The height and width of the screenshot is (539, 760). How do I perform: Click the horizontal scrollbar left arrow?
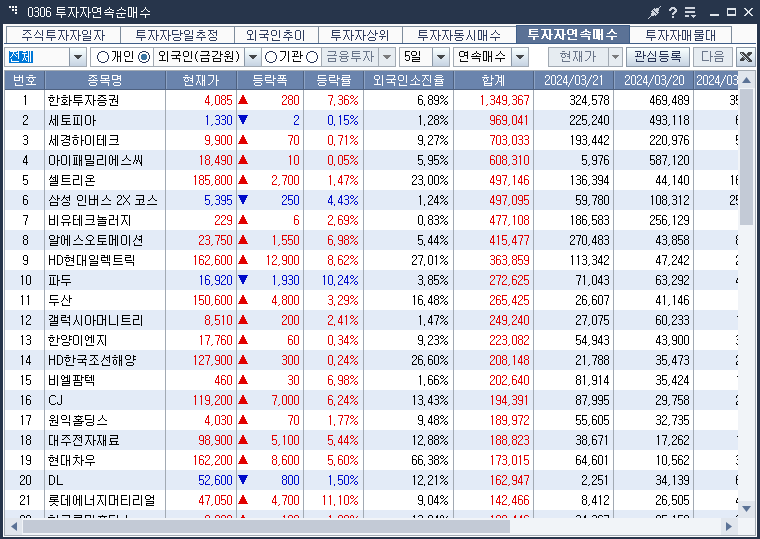14,526
